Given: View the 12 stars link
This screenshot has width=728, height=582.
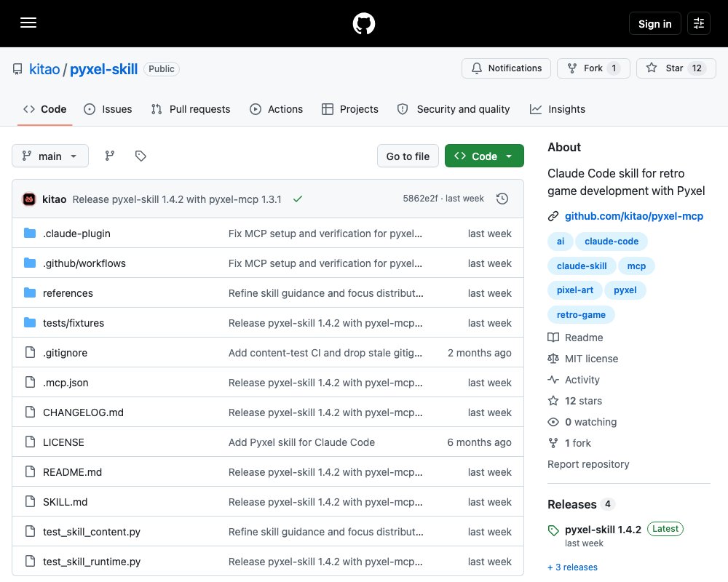Looking at the screenshot, I should tap(575, 401).
